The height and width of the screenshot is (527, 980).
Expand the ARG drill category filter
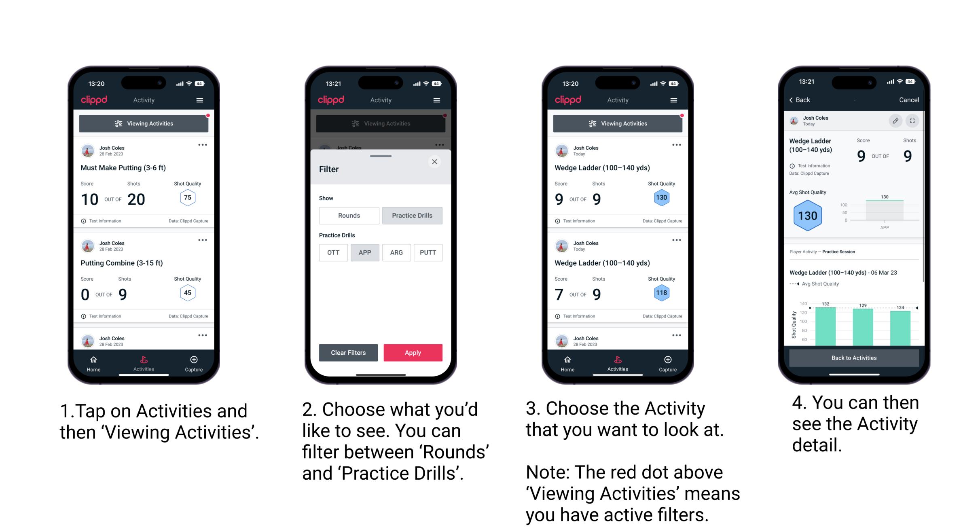click(395, 252)
